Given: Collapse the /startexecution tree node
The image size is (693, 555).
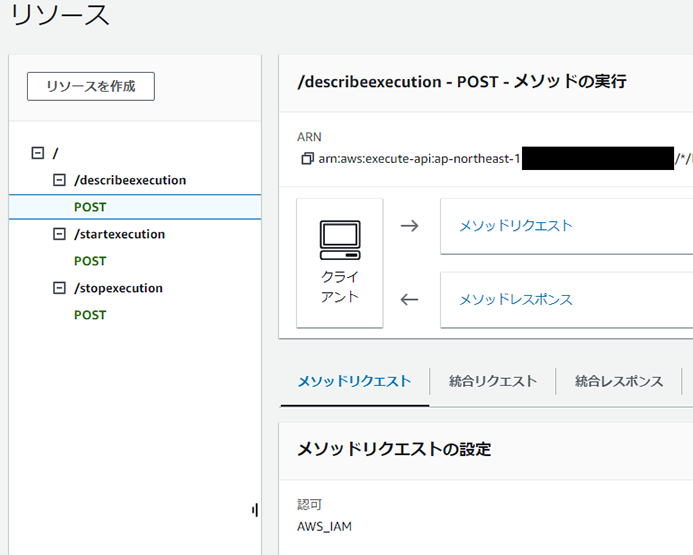Looking at the screenshot, I should point(59,234).
